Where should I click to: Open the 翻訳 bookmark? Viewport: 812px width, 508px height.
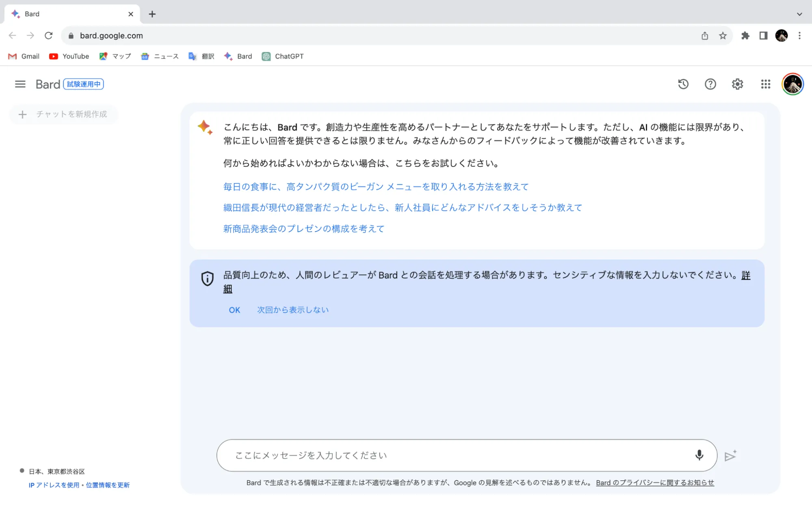tap(201, 56)
